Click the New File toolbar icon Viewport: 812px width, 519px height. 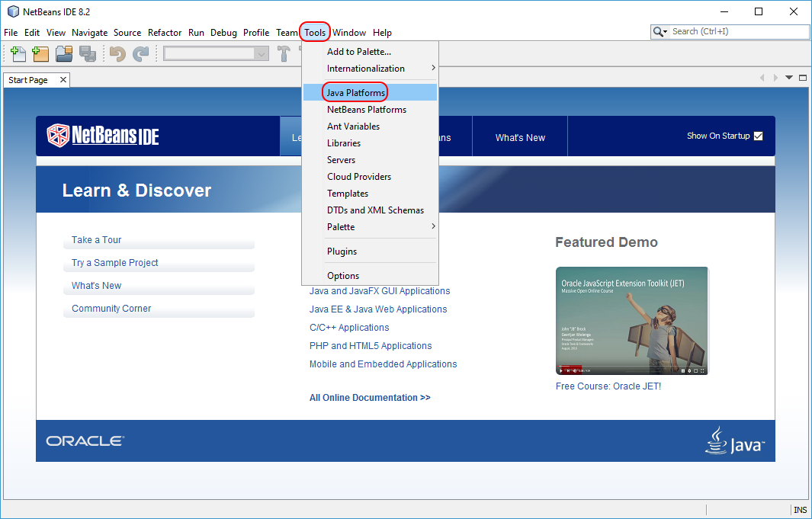point(18,54)
